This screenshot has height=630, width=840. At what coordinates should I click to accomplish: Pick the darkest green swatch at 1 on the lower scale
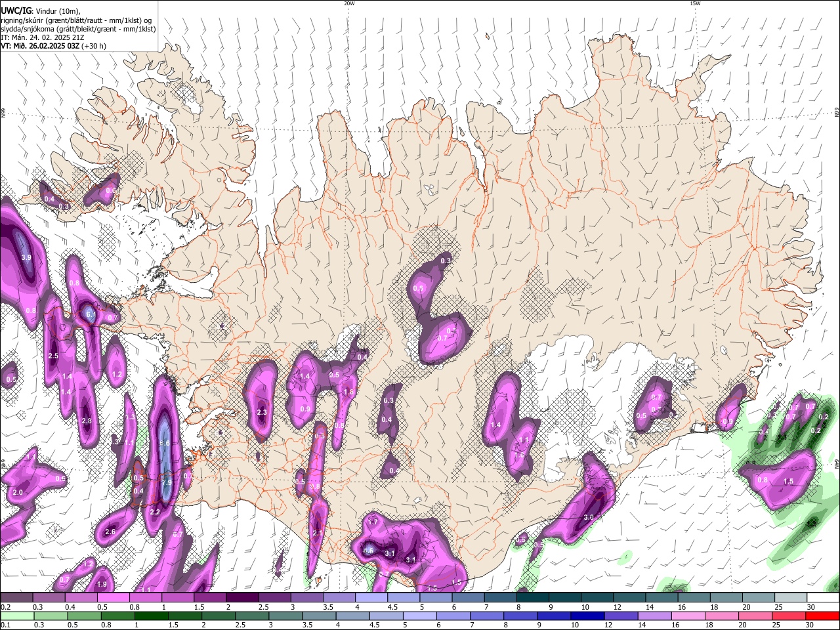point(150,616)
